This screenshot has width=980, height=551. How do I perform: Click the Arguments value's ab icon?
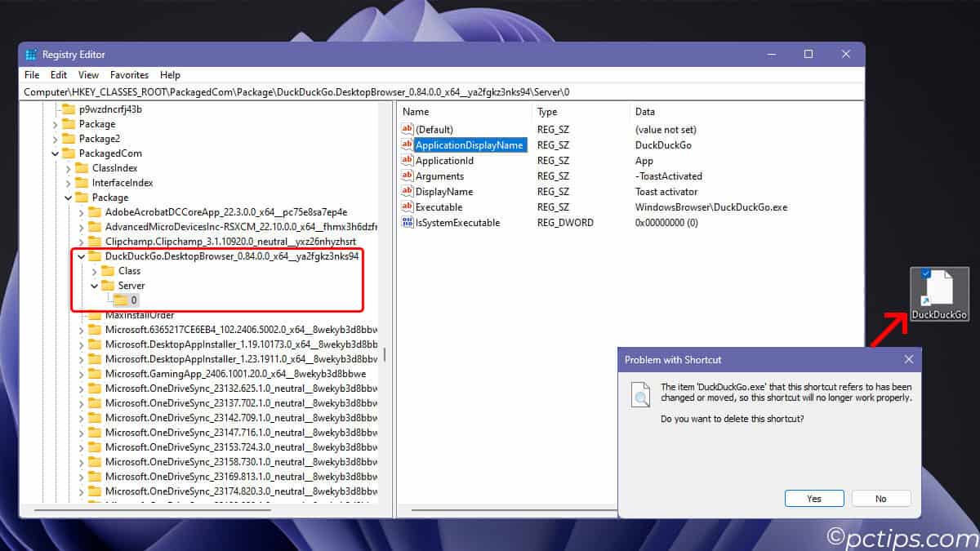(406, 176)
